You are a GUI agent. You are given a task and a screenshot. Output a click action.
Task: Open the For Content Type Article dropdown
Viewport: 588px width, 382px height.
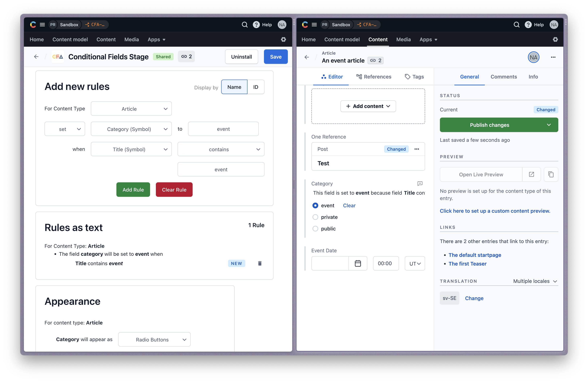tap(131, 109)
